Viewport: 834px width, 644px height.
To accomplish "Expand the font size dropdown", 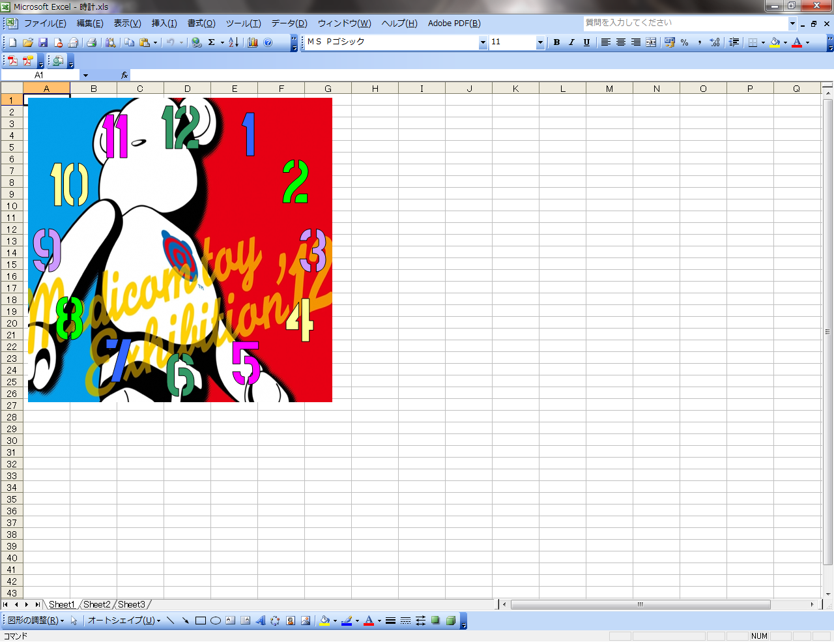I will point(540,42).
